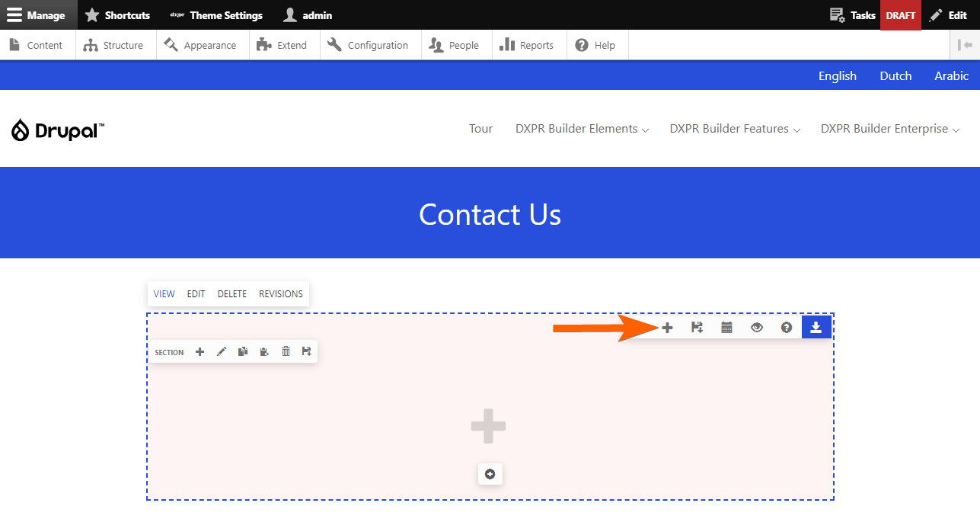Toggle the eye preview icon
The height and width of the screenshot is (519, 980).
pos(756,328)
